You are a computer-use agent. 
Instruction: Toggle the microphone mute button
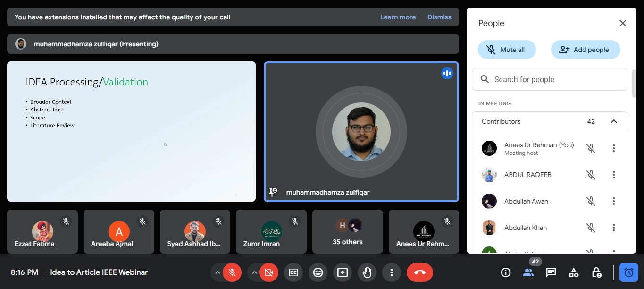coord(232,272)
